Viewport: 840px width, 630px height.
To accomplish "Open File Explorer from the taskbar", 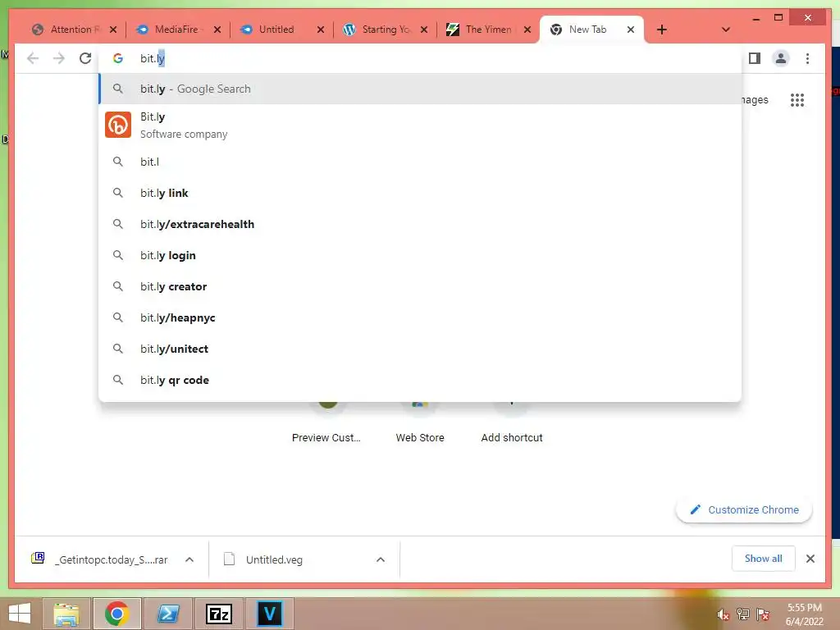I will click(x=66, y=614).
